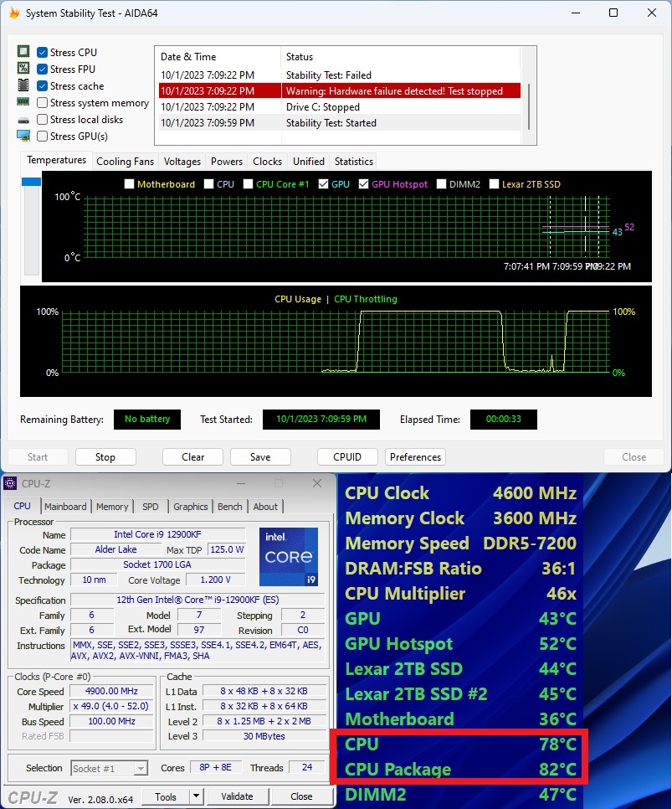The image size is (672, 809).
Task: Click the Close button in CPU-Z
Action: (x=301, y=796)
